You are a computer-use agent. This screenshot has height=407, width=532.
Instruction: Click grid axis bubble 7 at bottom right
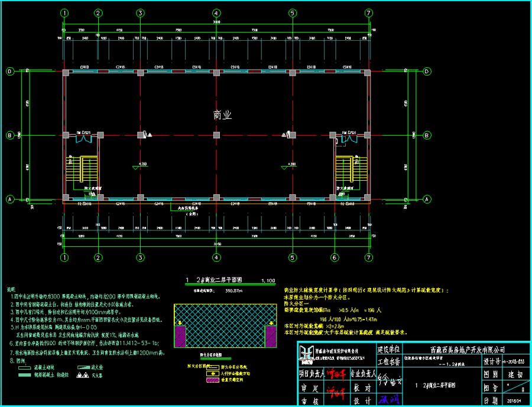368,258
